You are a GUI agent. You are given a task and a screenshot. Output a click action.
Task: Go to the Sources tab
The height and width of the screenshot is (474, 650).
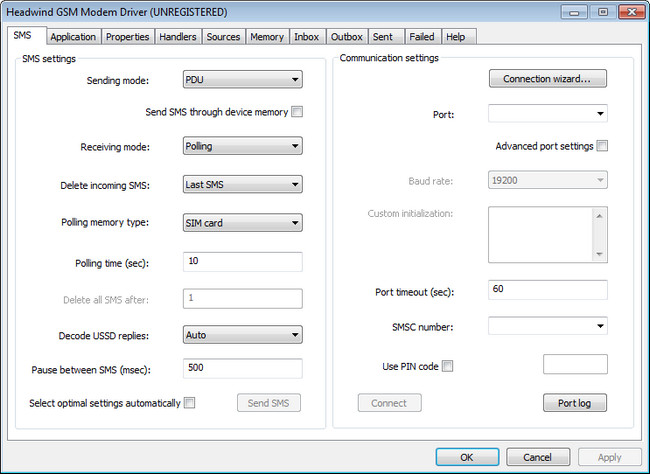(223, 36)
